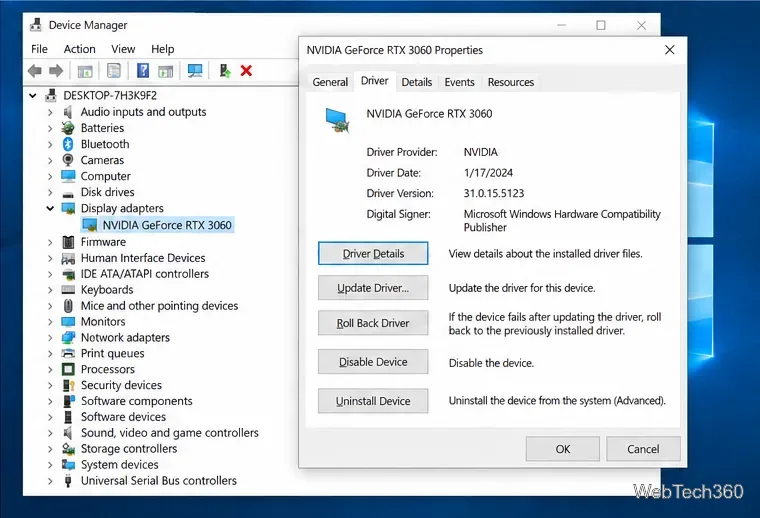Screen dimensions: 760x518
Task: Click the Forward arrow toolbar icon
Action: click(x=56, y=71)
